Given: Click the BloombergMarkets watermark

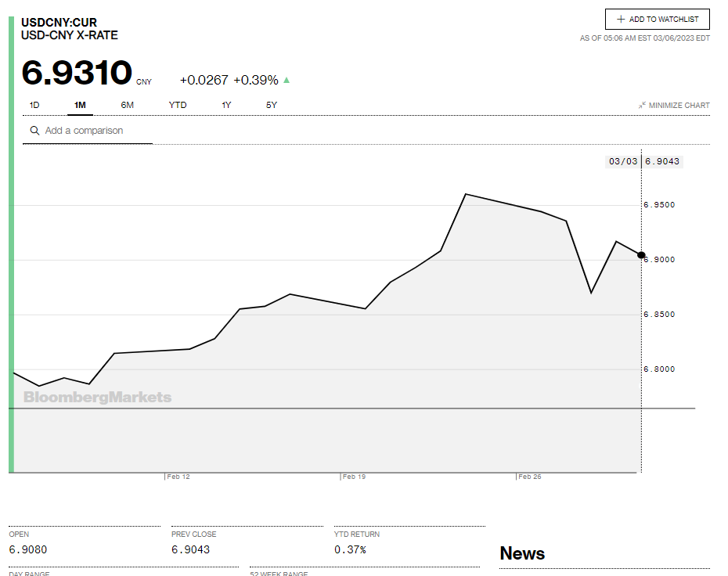Looking at the screenshot, I should pos(97,398).
